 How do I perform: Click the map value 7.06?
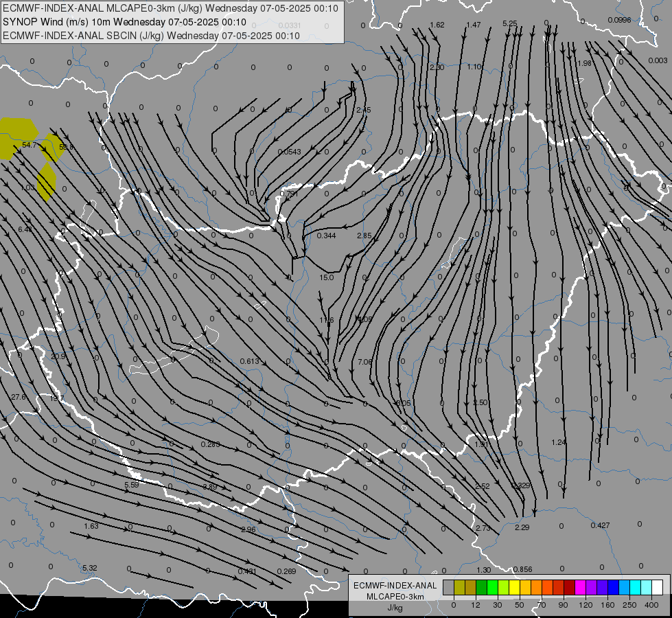pos(364,362)
